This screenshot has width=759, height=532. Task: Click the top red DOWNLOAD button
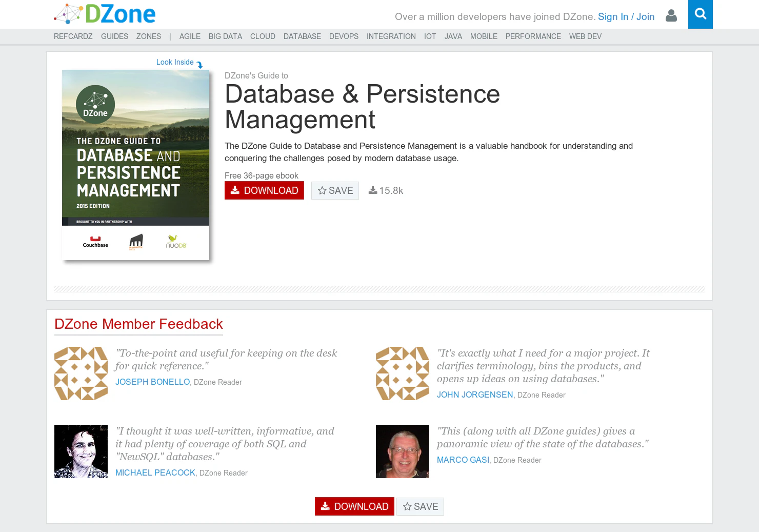pos(264,190)
